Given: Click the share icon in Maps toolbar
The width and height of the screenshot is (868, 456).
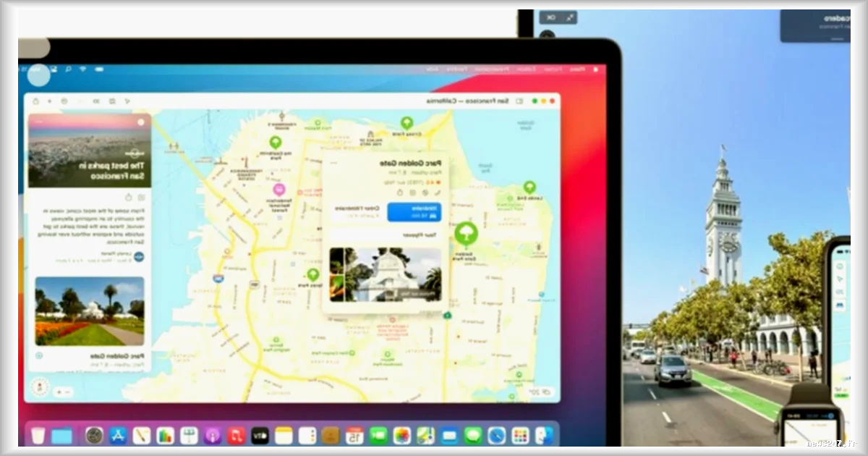Looking at the screenshot, I should coord(35,101).
